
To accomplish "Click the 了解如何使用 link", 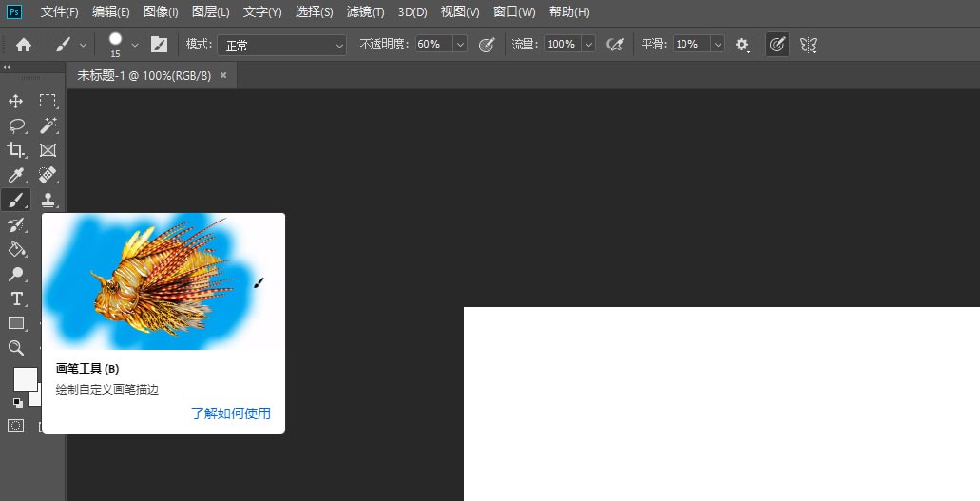I will pos(230,414).
